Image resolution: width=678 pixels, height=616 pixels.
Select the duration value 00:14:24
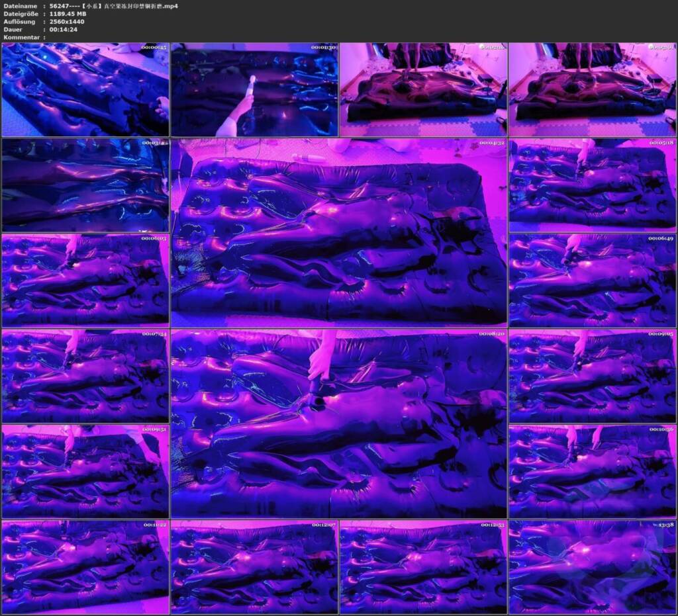64,29
